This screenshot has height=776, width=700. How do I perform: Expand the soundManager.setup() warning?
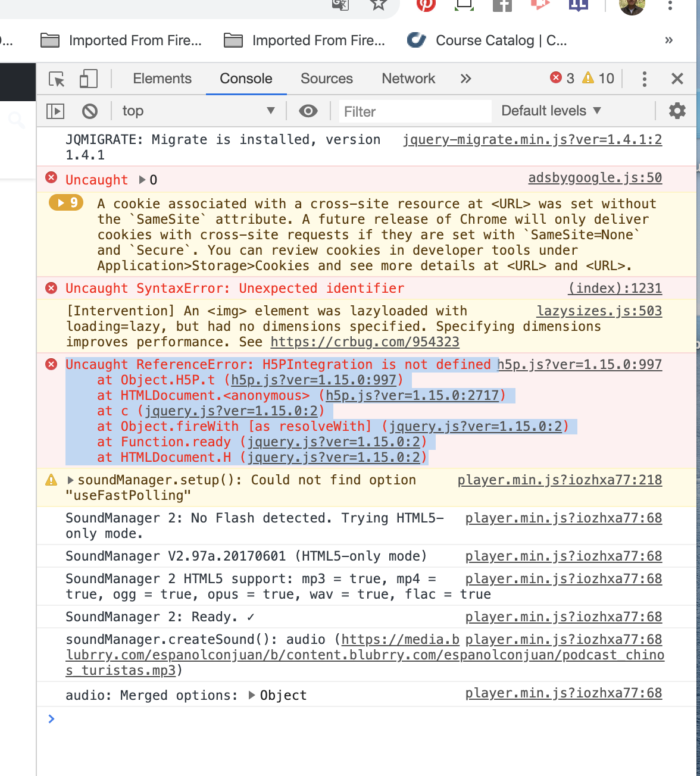(71, 480)
